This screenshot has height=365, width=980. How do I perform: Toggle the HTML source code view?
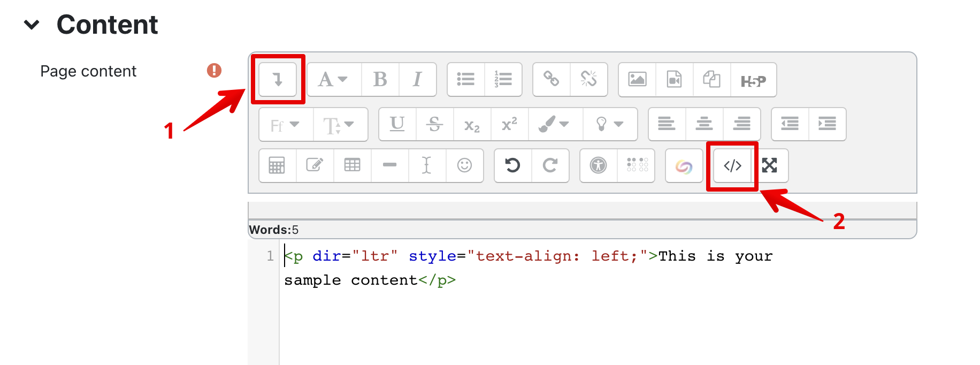[732, 166]
